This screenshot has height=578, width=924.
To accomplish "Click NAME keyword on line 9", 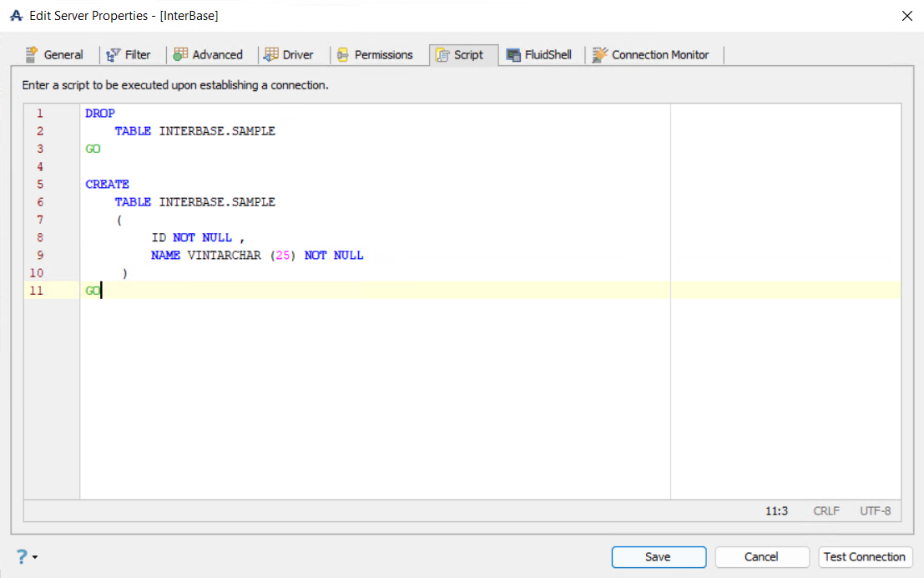I will pos(165,255).
